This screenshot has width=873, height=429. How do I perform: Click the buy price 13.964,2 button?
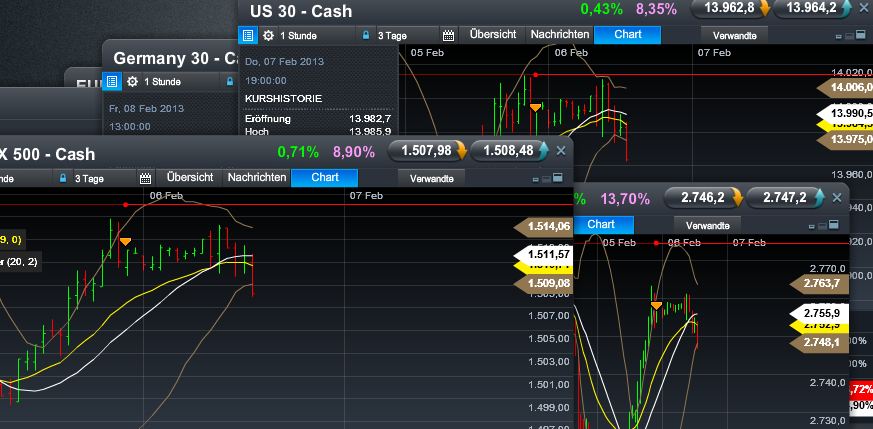[x=812, y=8]
